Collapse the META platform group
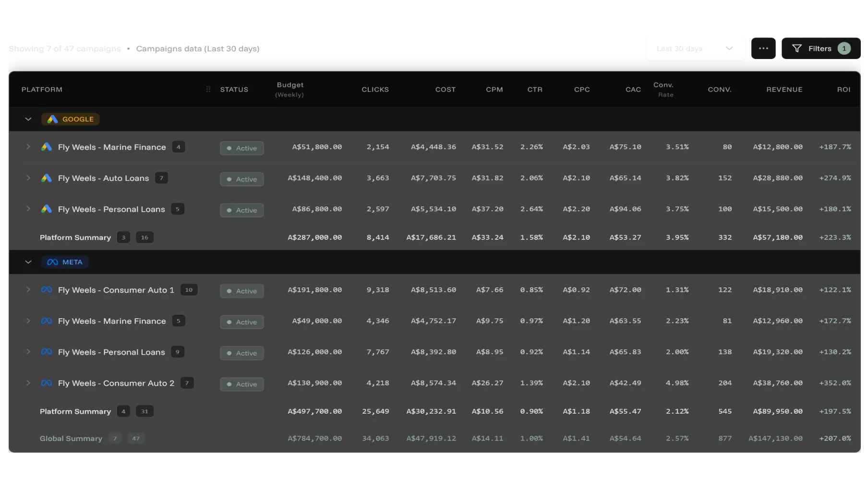 click(x=28, y=262)
